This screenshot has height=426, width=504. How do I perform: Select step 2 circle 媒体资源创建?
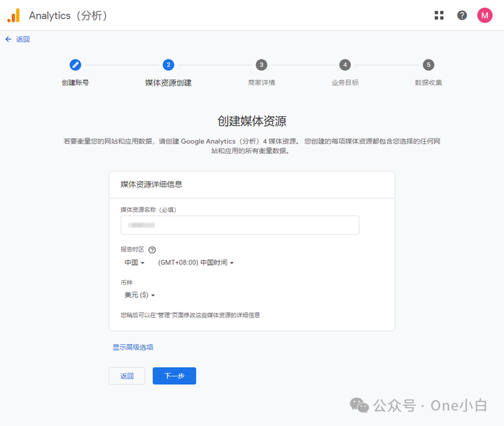(x=169, y=65)
